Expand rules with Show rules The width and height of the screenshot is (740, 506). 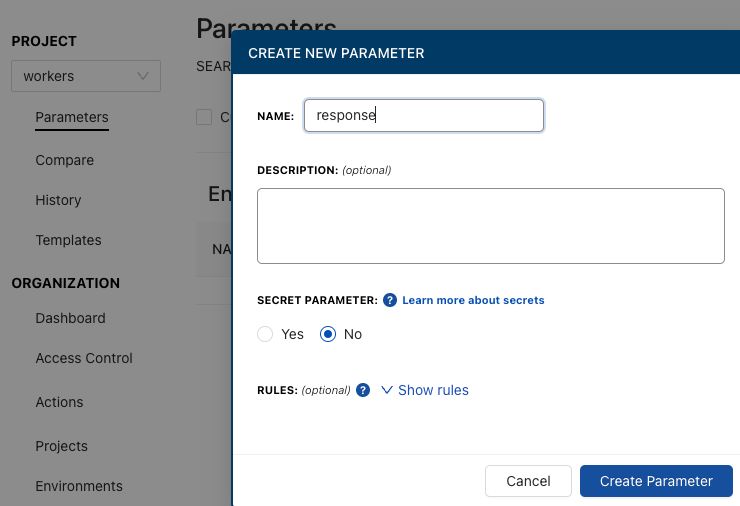click(433, 390)
